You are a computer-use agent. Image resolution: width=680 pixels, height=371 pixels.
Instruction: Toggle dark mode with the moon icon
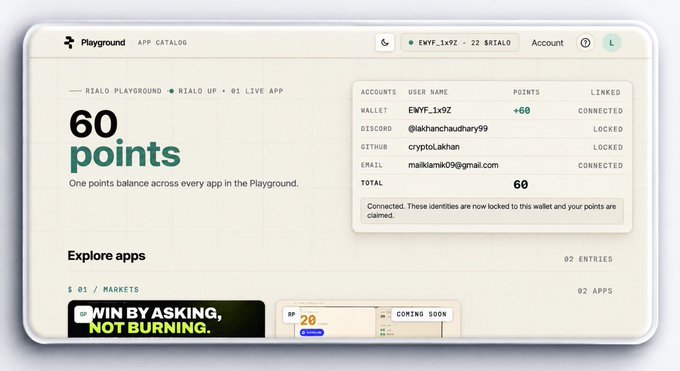[x=385, y=43]
